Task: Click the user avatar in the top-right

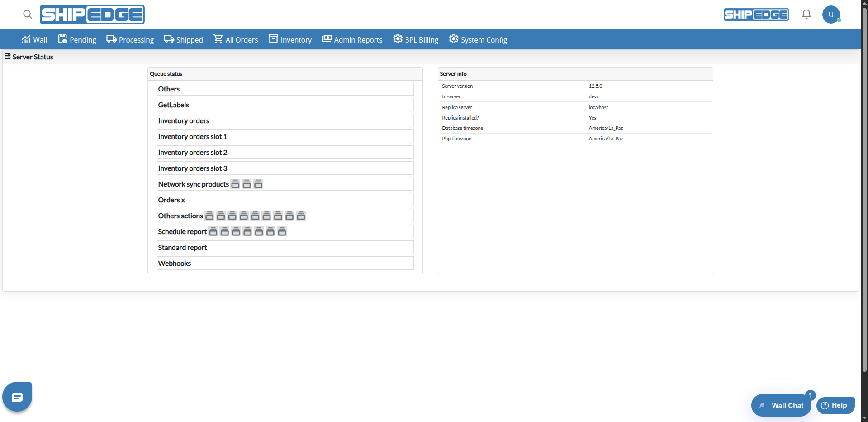Action: point(831,14)
